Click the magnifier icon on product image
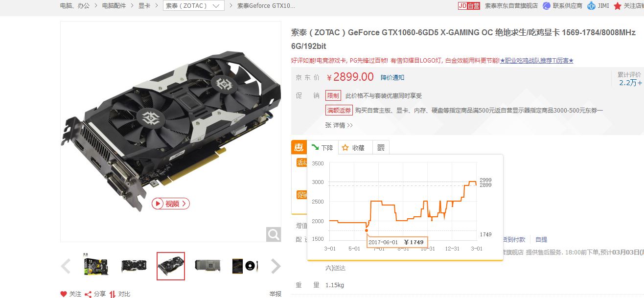644x298 pixels. point(274,234)
